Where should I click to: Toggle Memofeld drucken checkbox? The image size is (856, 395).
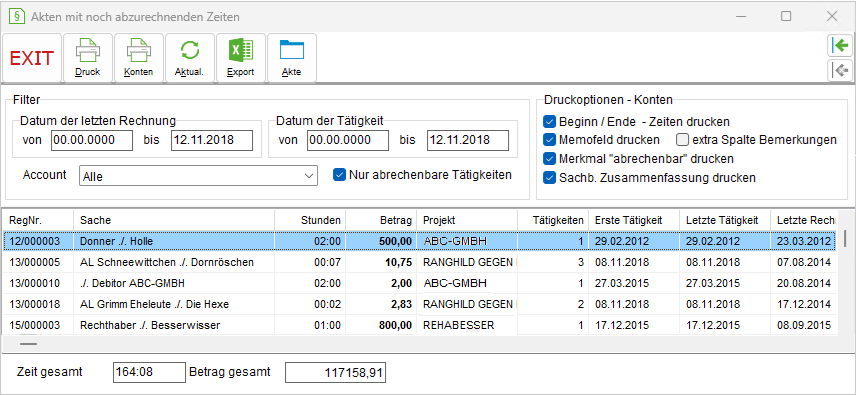(x=550, y=140)
